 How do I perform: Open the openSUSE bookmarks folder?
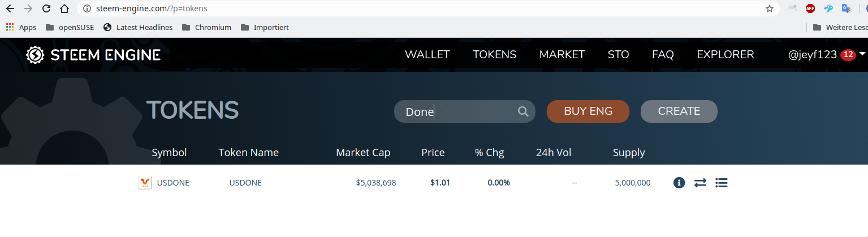click(70, 27)
